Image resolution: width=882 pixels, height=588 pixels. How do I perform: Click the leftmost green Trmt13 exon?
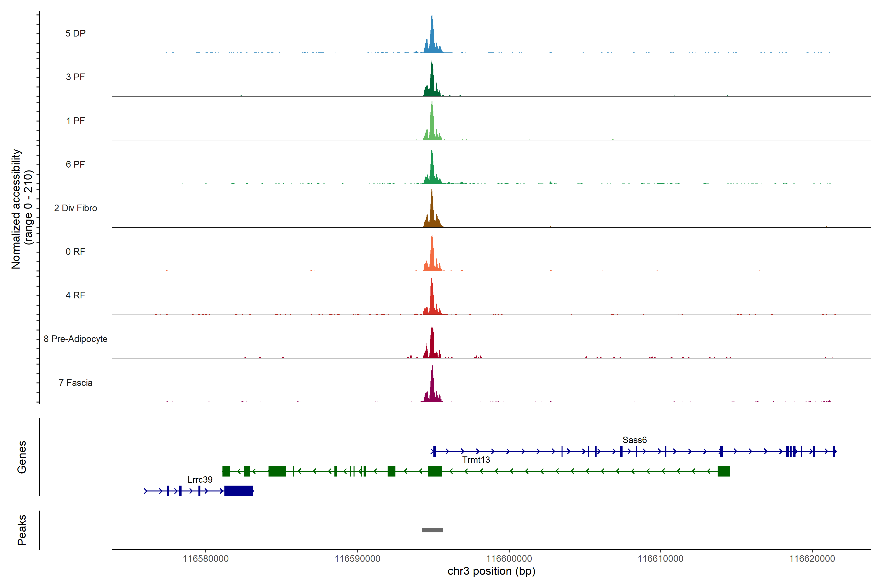226,471
